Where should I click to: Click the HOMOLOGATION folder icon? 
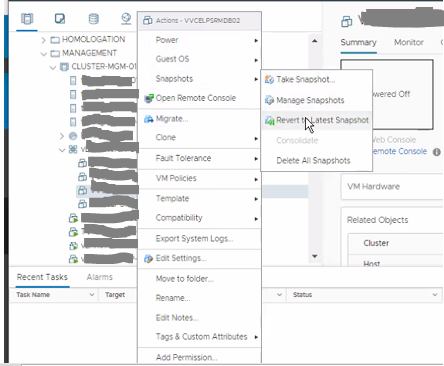pos(55,40)
